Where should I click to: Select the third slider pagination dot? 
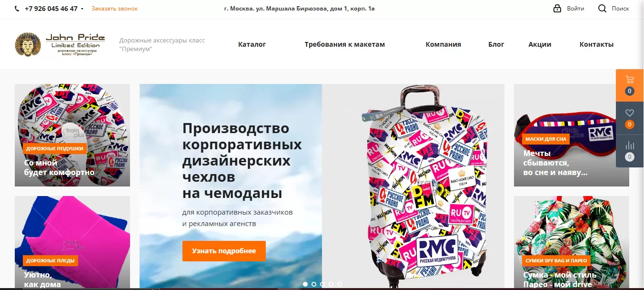tap(322, 284)
